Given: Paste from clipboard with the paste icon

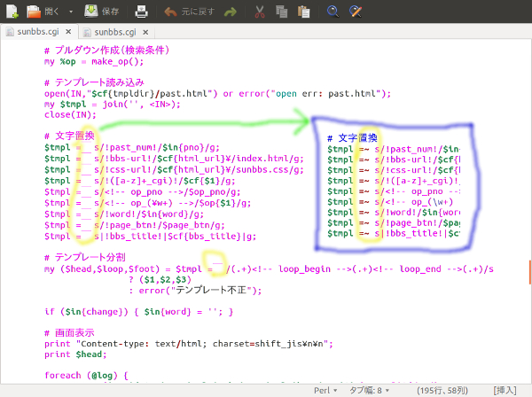Looking at the screenshot, I should tap(304, 12).
